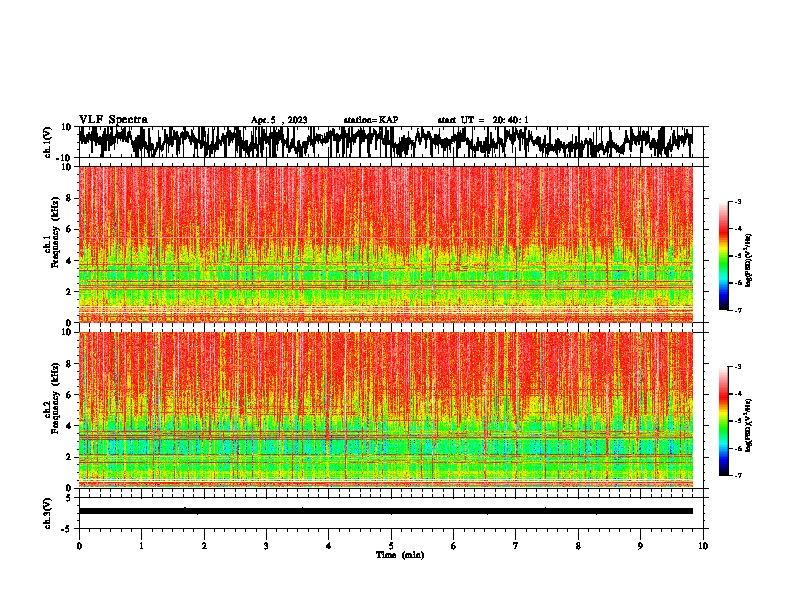Click the "ch.3(V)" axis label
Viewport: 792px width, 612px height.
click(48, 513)
